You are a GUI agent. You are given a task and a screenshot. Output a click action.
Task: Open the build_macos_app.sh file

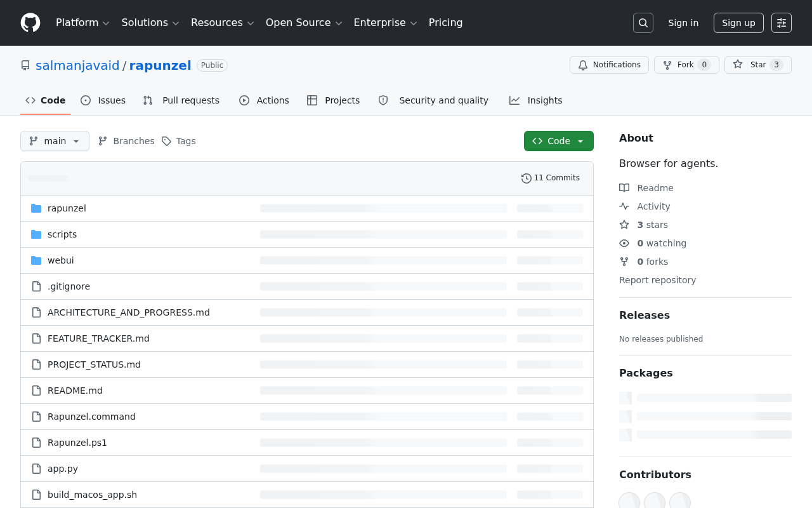point(92,495)
